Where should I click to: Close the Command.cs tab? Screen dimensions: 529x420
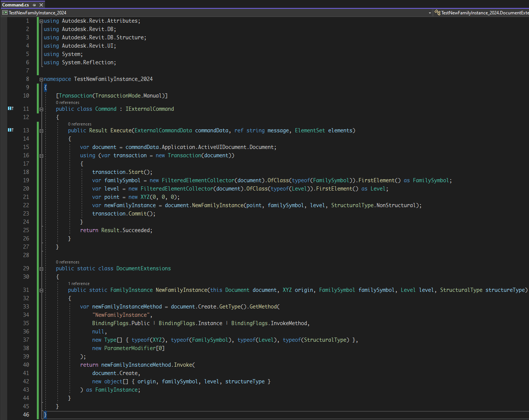(41, 5)
